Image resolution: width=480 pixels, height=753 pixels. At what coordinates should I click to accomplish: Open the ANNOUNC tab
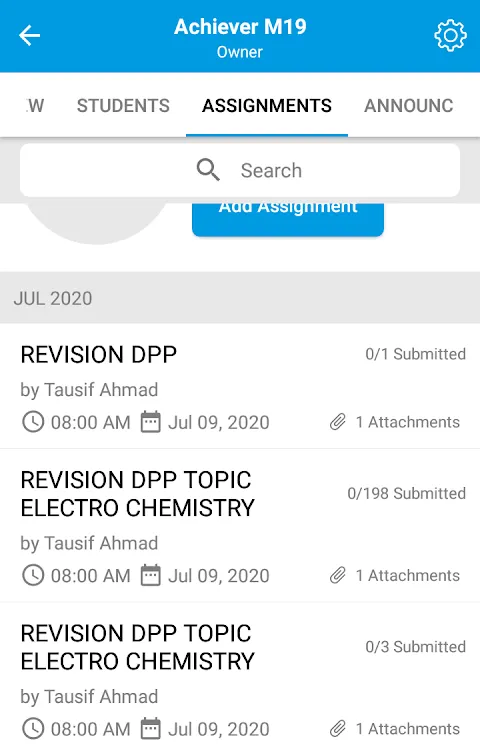[x=409, y=106]
